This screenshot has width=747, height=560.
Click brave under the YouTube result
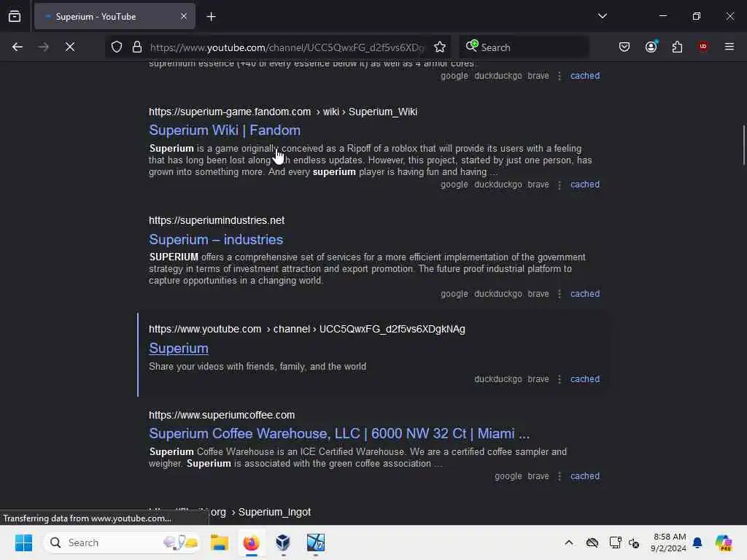click(538, 379)
